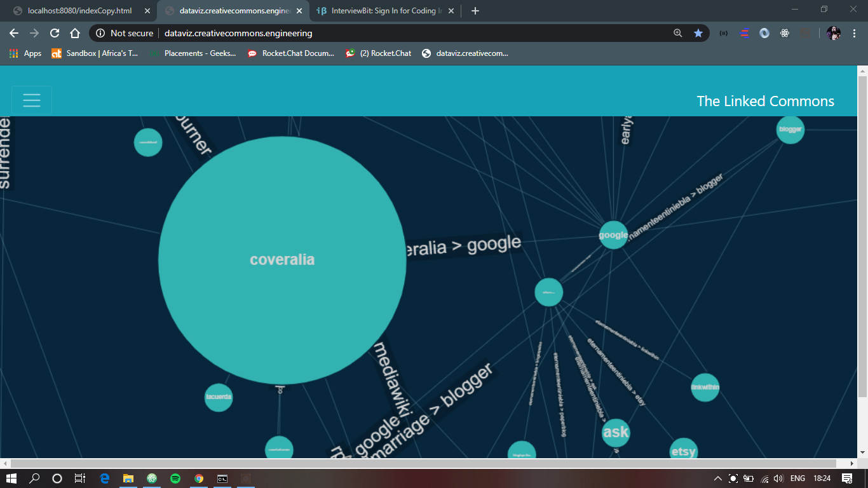Select the dataviz.creativecommons.engineering tab
868x488 pixels.
coord(232,11)
